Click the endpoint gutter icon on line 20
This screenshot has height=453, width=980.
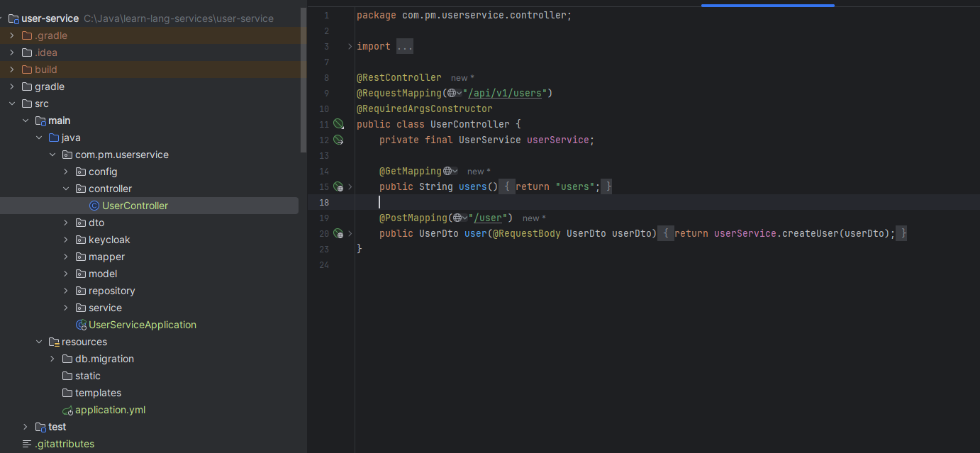339,233
